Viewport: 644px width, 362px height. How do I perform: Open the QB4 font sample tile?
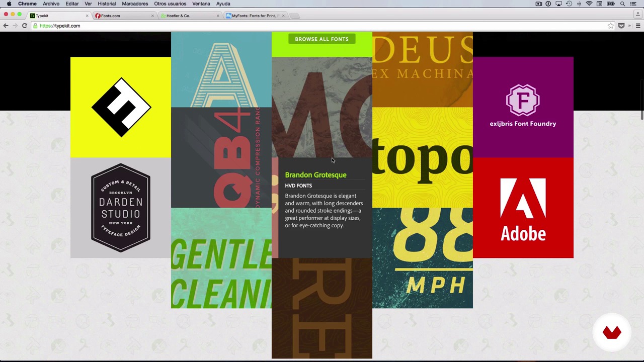pos(221,157)
